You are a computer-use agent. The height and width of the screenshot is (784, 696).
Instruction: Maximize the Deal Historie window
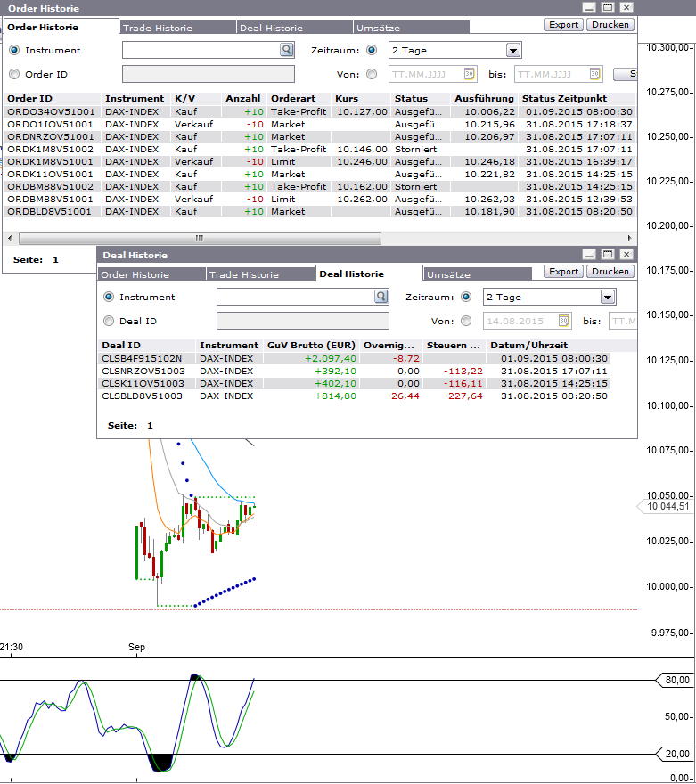click(x=608, y=255)
